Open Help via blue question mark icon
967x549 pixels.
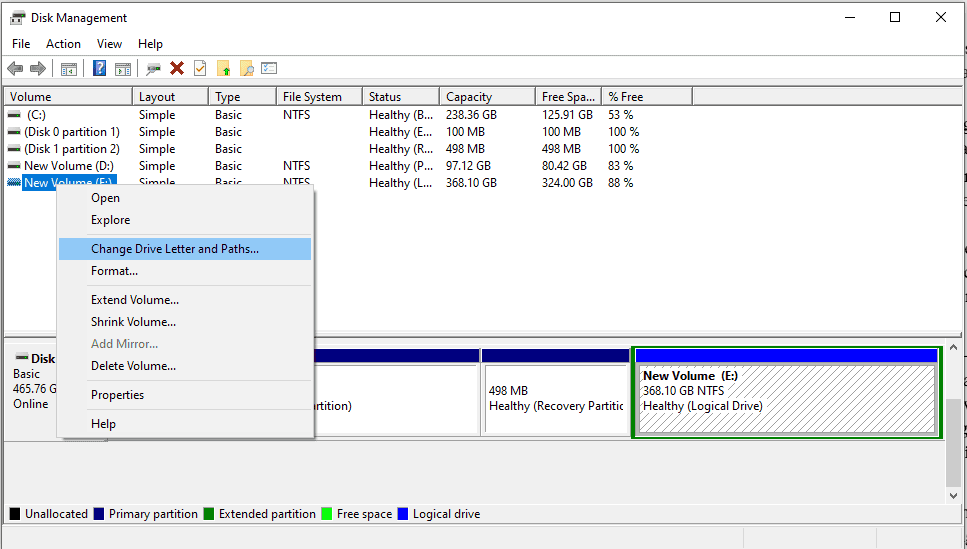[99, 68]
